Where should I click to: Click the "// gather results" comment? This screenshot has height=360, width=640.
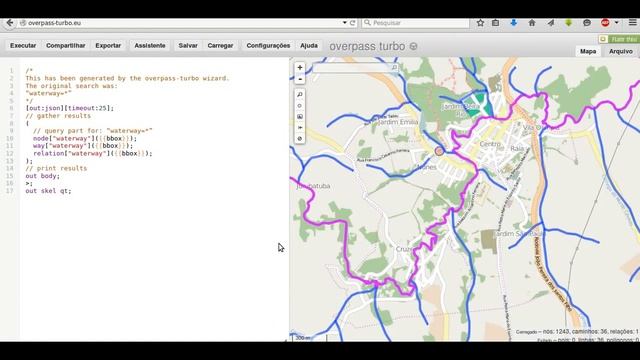tap(58, 116)
